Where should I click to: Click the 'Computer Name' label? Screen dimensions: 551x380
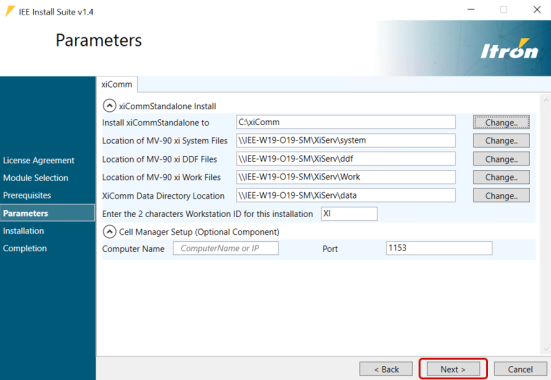pyautogui.click(x=133, y=249)
